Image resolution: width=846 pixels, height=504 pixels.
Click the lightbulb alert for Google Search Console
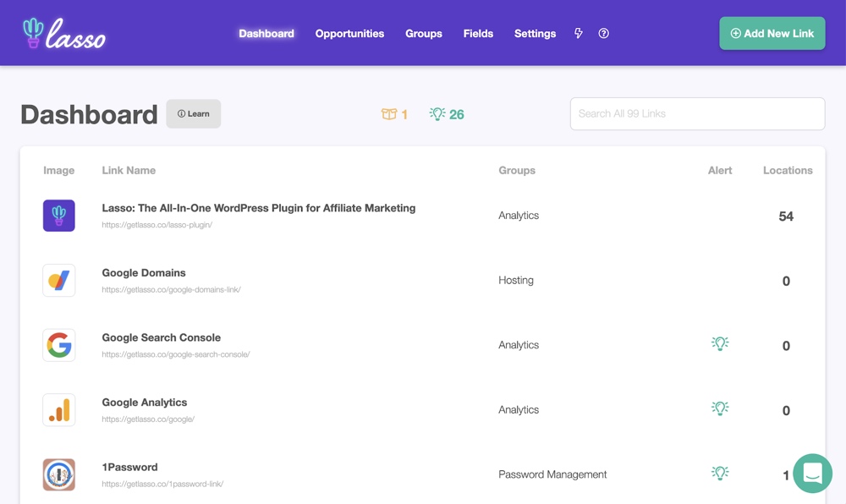720,343
